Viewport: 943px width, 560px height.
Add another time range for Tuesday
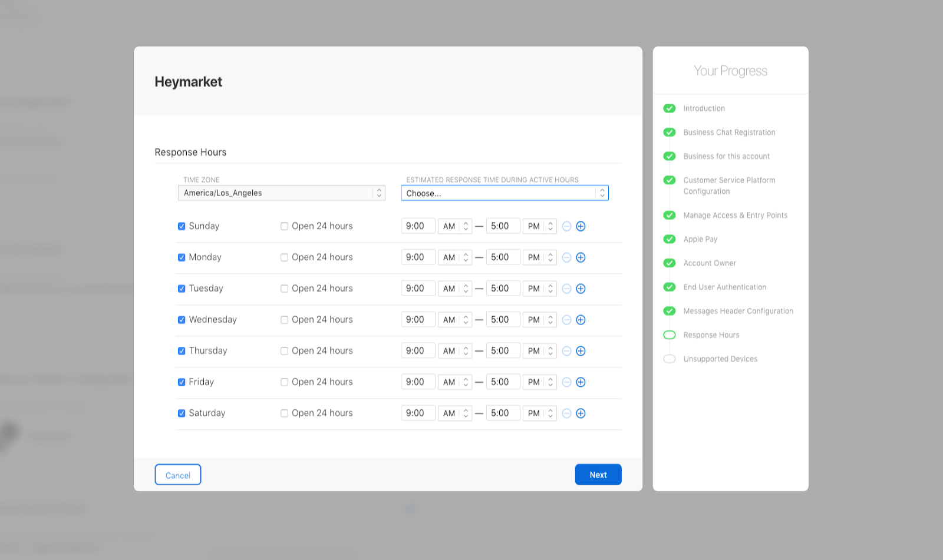[x=581, y=289]
